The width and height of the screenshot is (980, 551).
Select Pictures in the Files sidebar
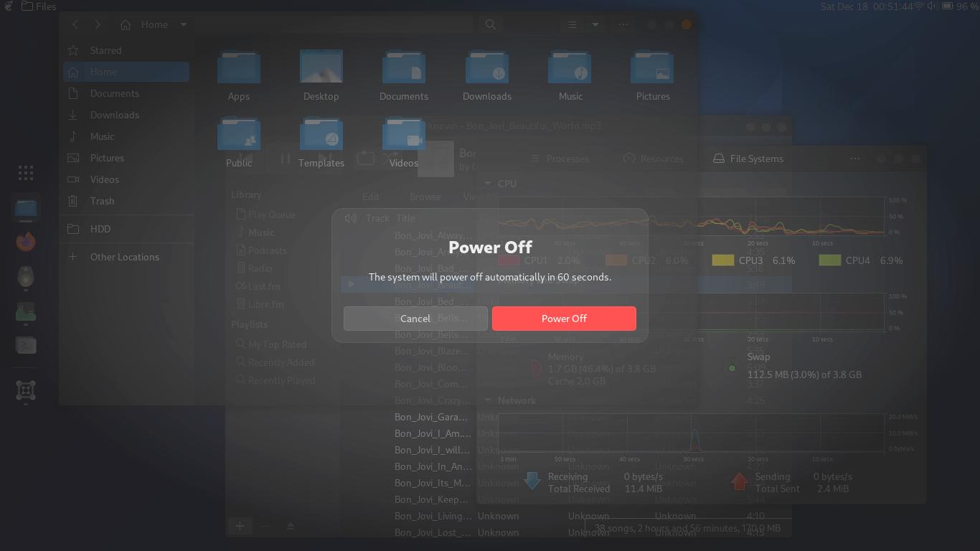click(126, 158)
